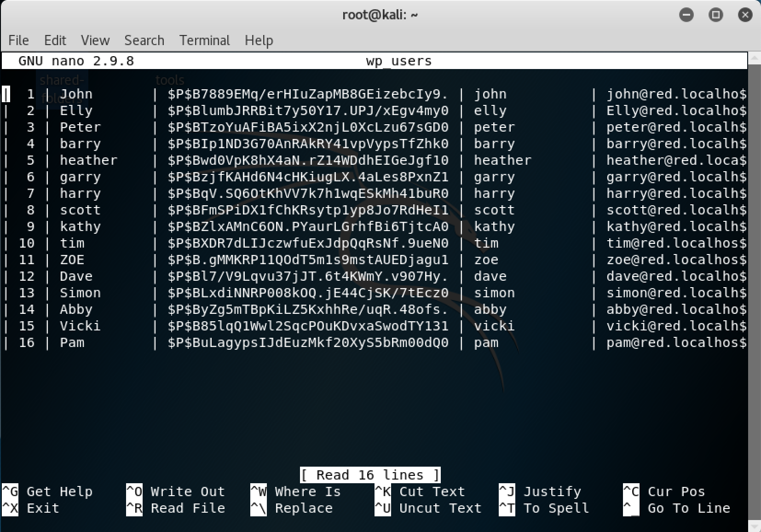Click the username Elly in row 2
This screenshot has height=532, width=761.
(76, 111)
